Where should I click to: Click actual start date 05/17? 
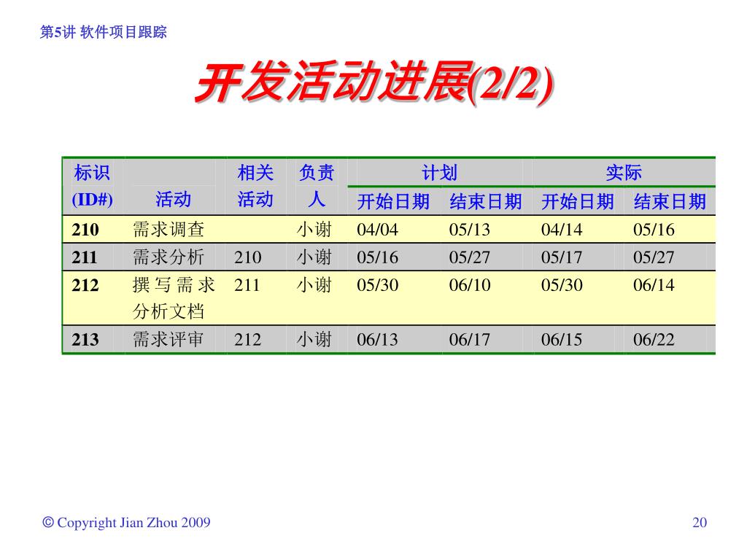pos(562,257)
